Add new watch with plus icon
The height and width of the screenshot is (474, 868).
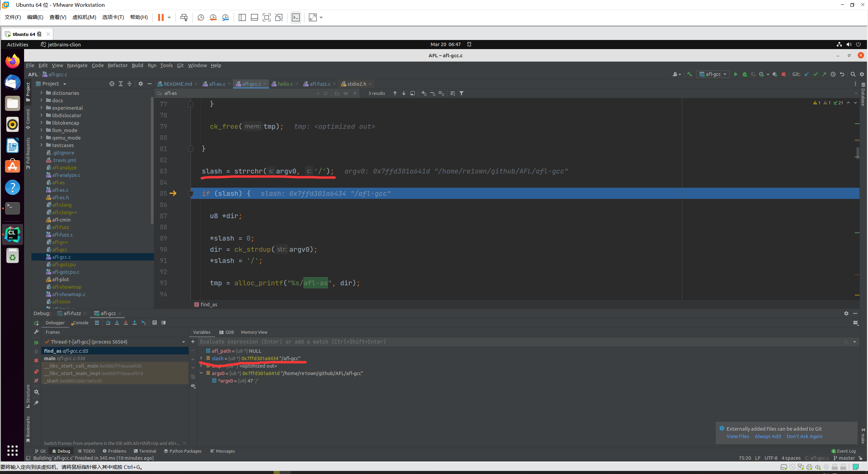pyautogui.click(x=193, y=342)
